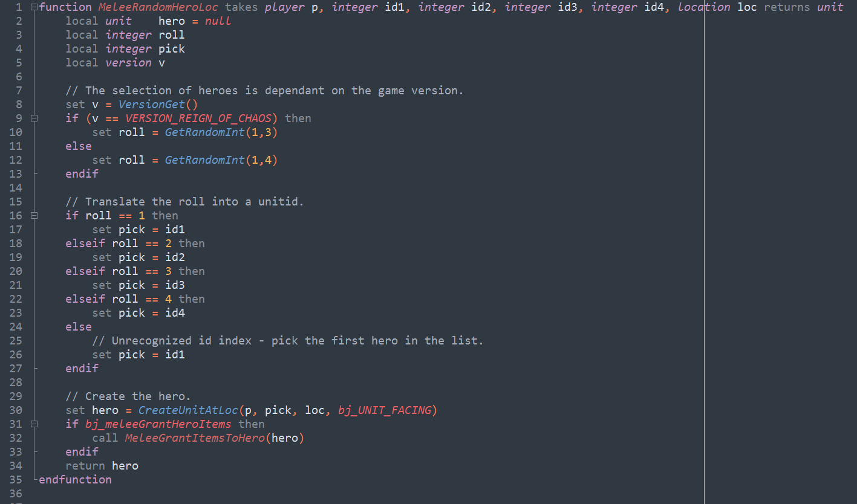Collapse the bj_meleeGrantHeroItems if block fold
Viewport: 857px width, 504px height.
(34, 424)
